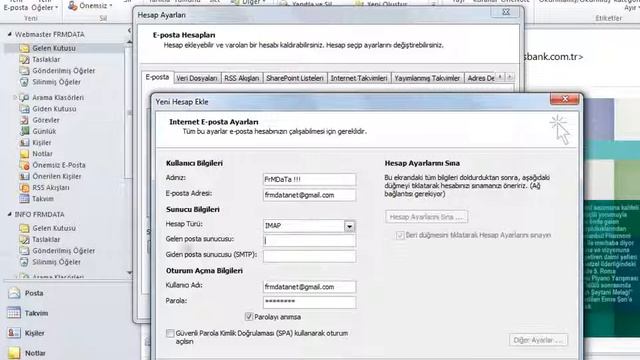Click the Taslaklar folder icon under Webmaster FRMDATA
The width and height of the screenshot is (640, 360).
(24, 60)
